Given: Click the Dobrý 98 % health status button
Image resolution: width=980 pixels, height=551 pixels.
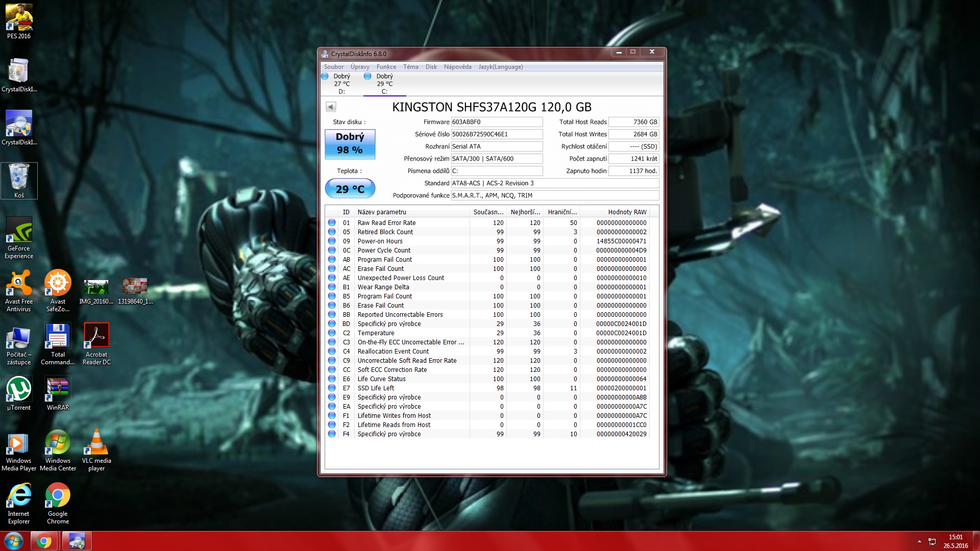Looking at the screenshot, I should 350,144.
